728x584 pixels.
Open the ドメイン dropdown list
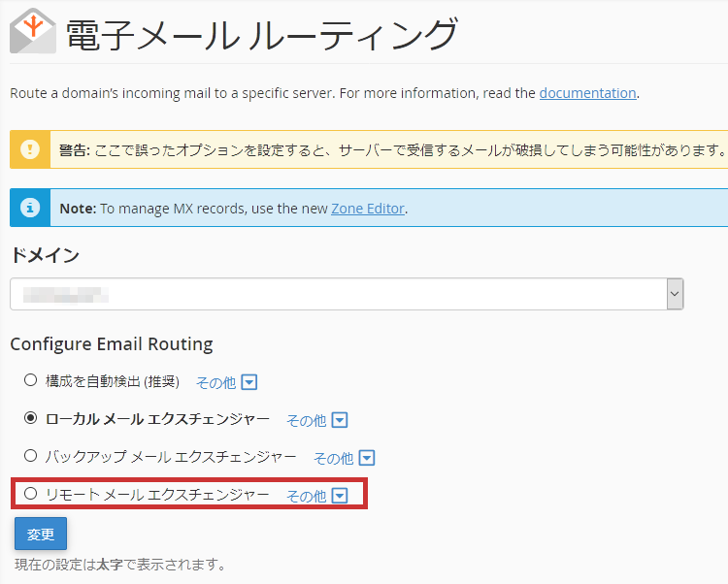(x=347, y=294)
